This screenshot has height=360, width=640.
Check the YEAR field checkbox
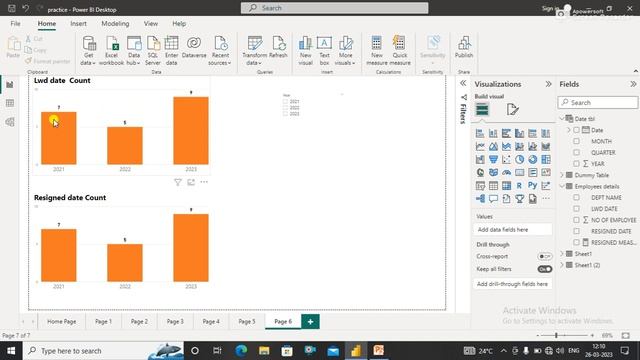point(576,164)
